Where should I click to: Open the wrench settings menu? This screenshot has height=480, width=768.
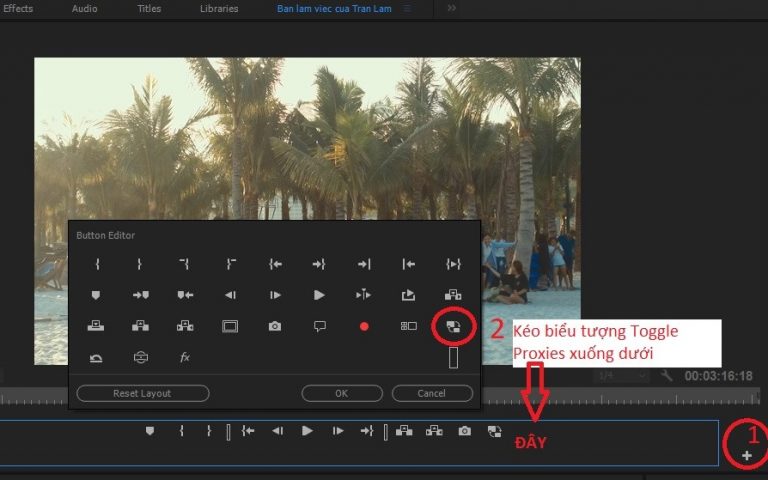click(667, 376)
